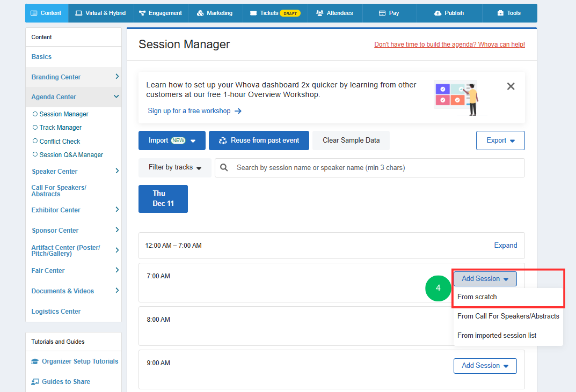Select the Track Manager radio item

57,128
